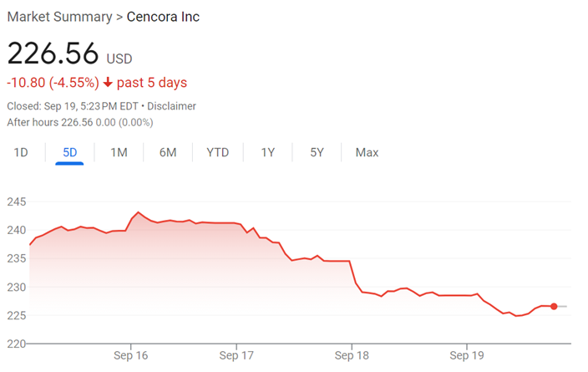Click the Sep 16 date axis label
This screenshot has height=372, width=588.
[131, 355]
